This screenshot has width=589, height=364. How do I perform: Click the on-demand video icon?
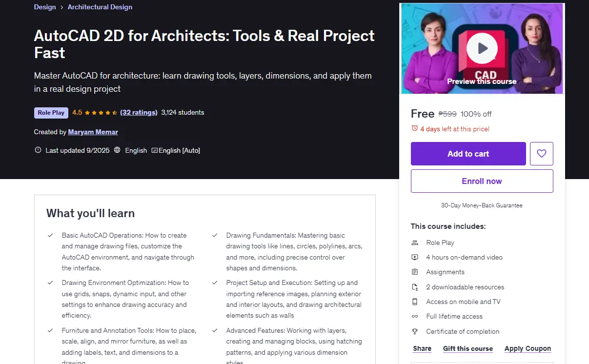(415, 257)
